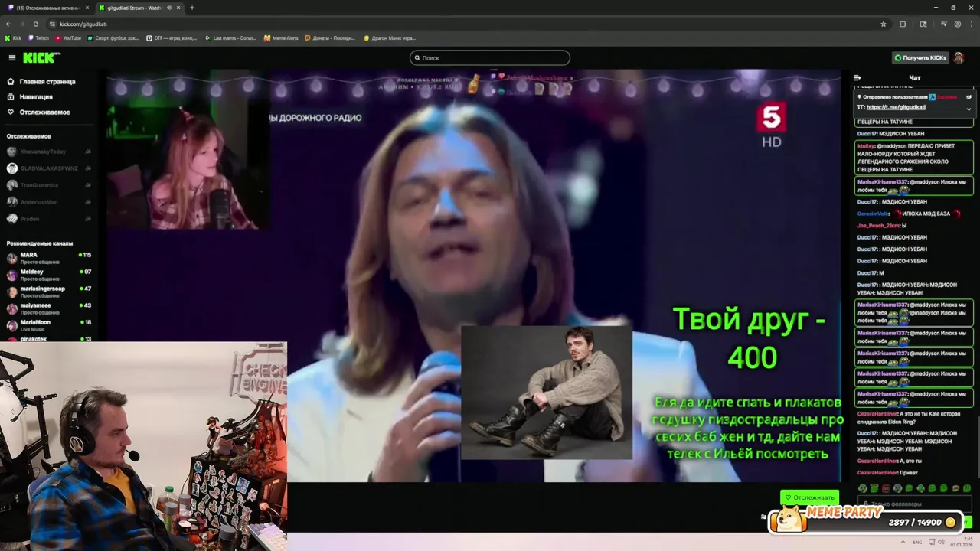Open Chrome three-dot menu
This screenshot has width=980, height=551.
point(970,24)
